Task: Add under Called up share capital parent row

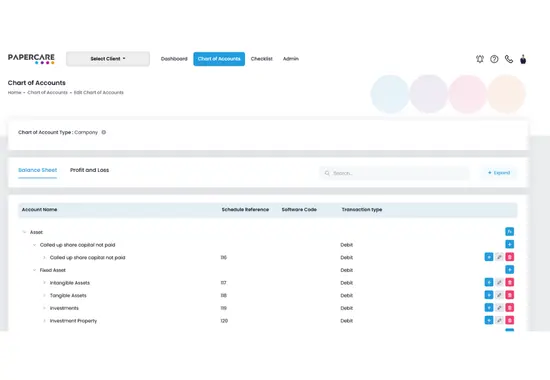Action: pos(510,244)
